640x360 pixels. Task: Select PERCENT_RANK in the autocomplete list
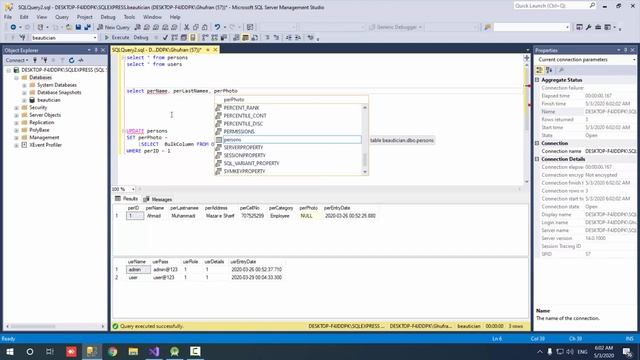tap(288, 108)
